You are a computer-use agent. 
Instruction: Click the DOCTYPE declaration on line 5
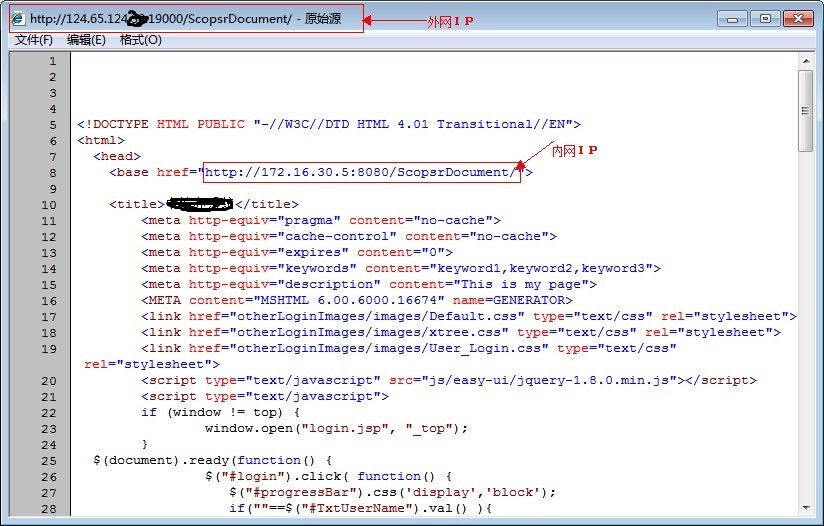(329, 125)
